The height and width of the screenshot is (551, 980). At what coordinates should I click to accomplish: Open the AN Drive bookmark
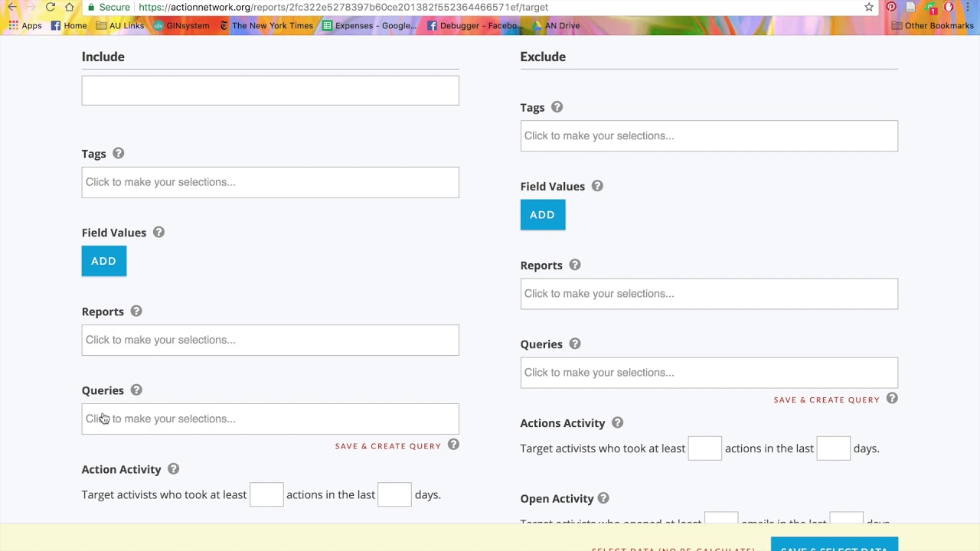tap(557, 25)
